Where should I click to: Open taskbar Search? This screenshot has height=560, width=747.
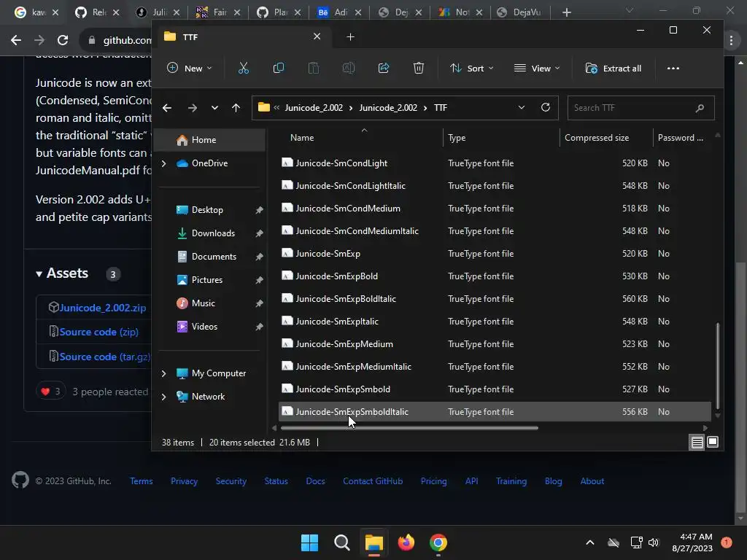(341, 542)
